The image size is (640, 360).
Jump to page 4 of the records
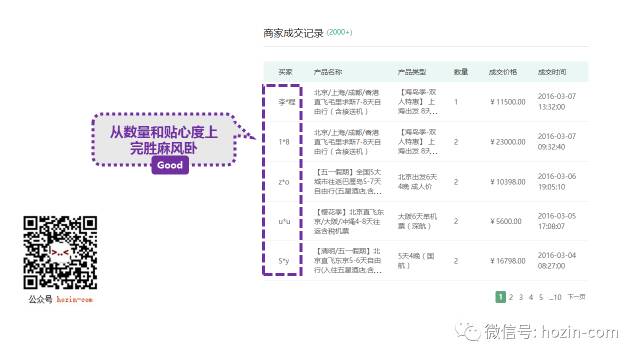pos(531,297)
